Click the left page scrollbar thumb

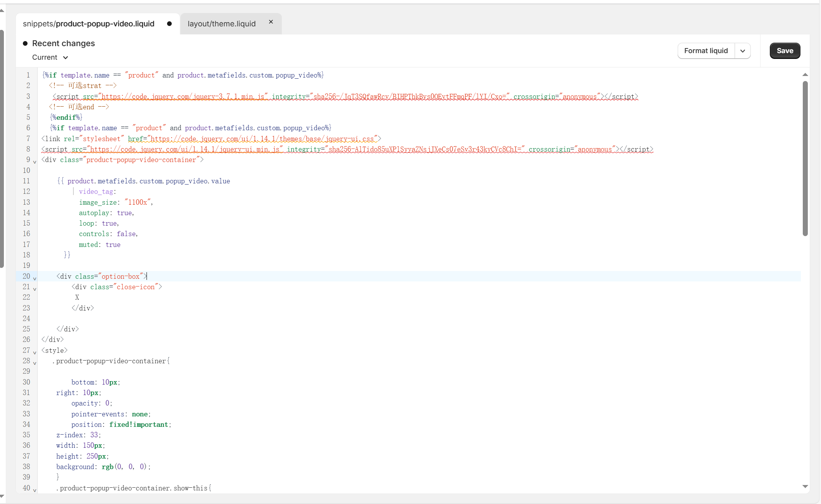(2, 149)
